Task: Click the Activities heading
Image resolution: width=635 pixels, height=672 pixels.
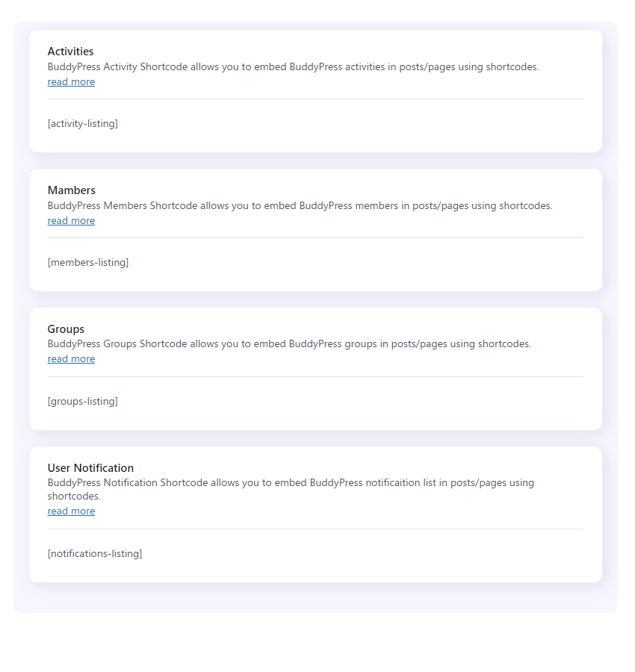Action: [x=70, y=51]
